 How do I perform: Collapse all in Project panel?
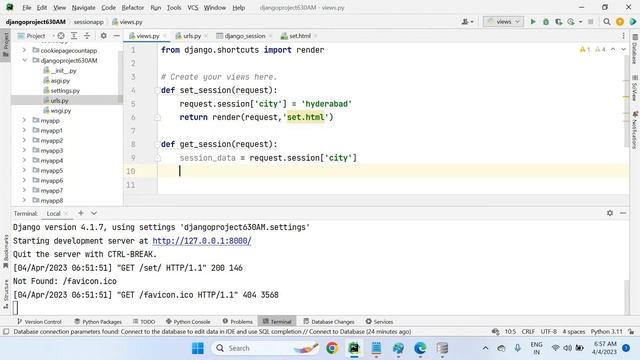coord(87,36)
